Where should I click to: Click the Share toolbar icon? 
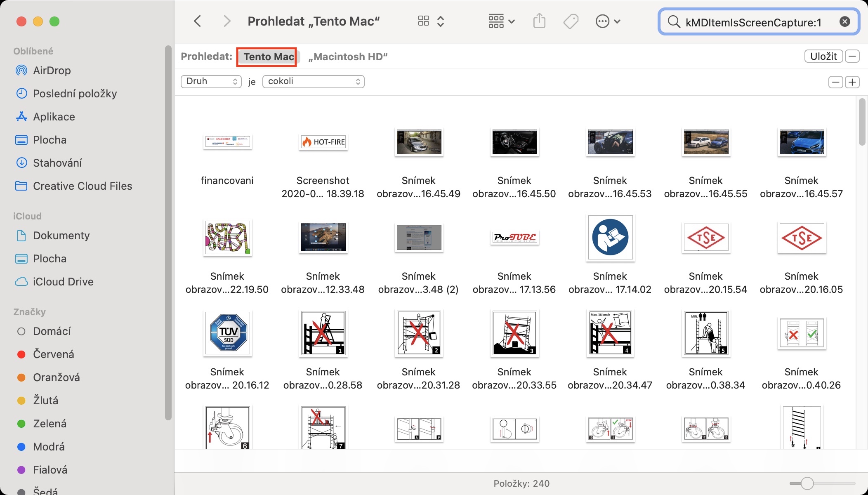[539, 21]
